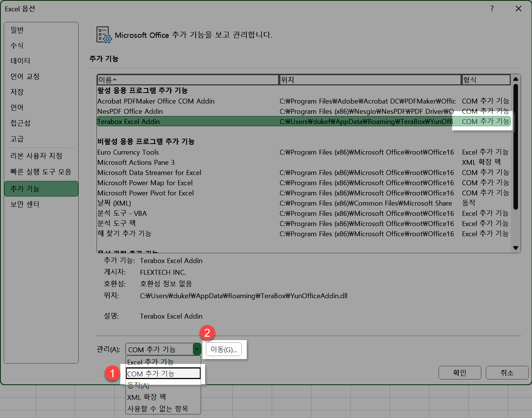Click the Terabox COM 추가 기능 type cell
Image resolution: width=532 pixels, height=418 pixels.
(485, 121)
